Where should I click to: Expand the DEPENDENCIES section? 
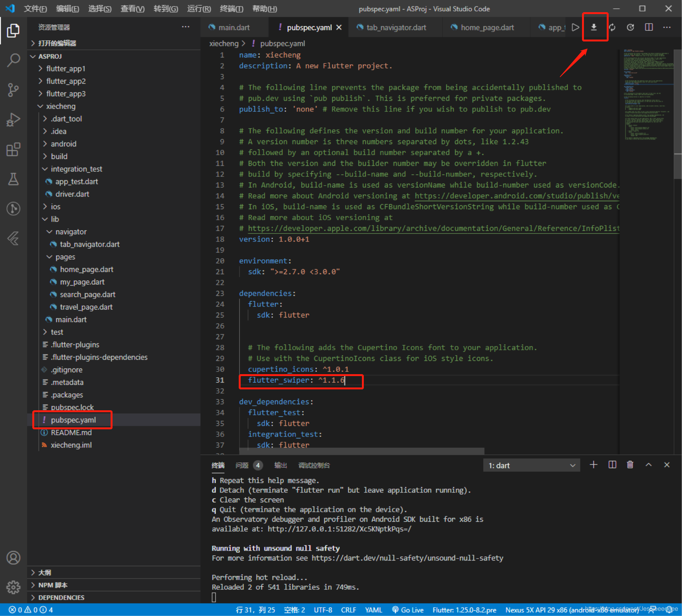coord(61,597)
